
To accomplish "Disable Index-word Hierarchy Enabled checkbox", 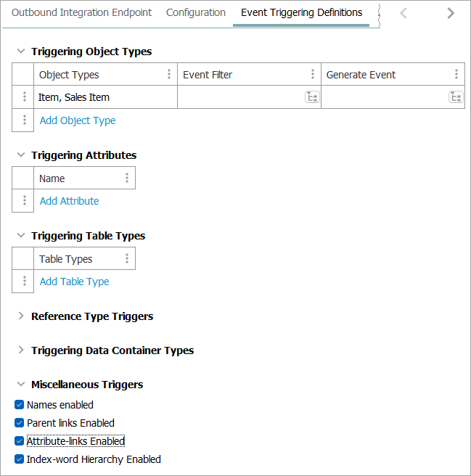I will 20,459.
